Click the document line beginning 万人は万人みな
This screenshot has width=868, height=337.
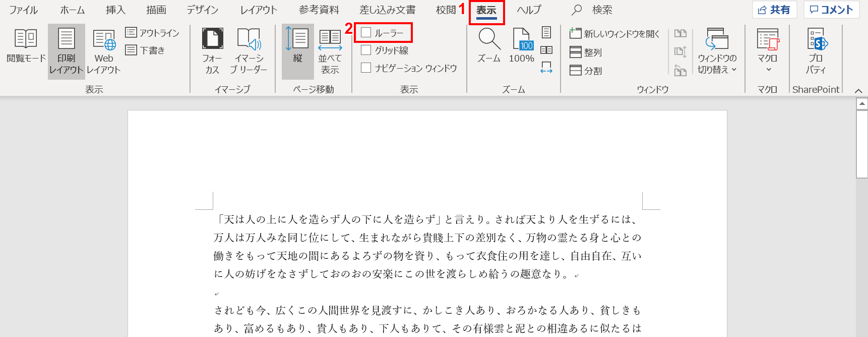pyautogui.click(x=428, y=238)
